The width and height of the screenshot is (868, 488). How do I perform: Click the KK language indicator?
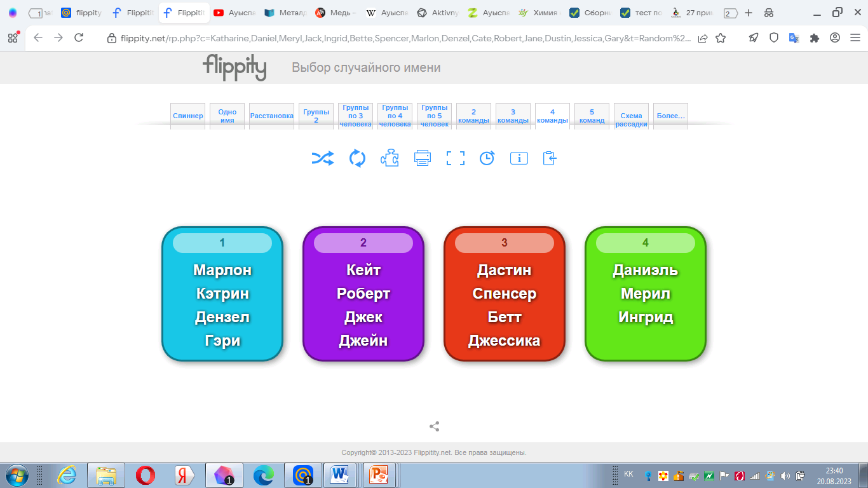628,474
